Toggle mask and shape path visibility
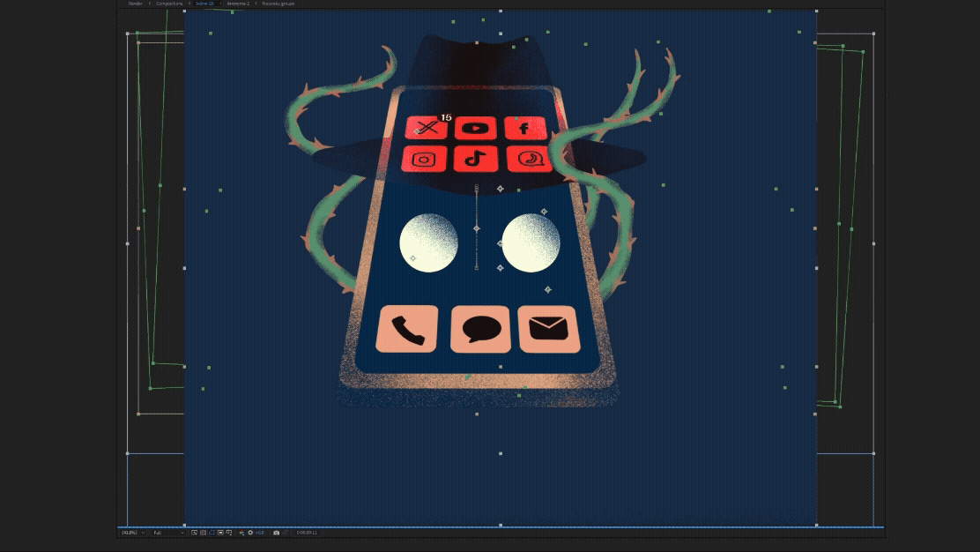 click(x=212, y=533)
